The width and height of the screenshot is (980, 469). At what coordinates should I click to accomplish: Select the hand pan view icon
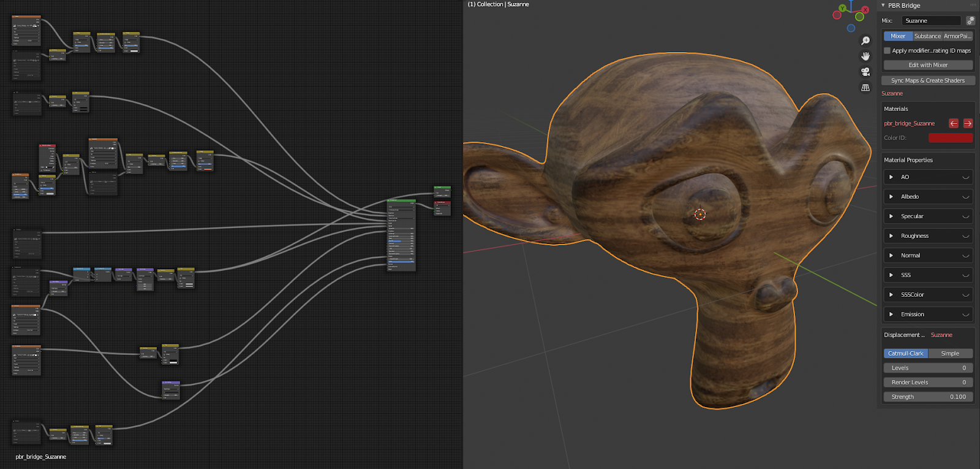coord(865,56)
